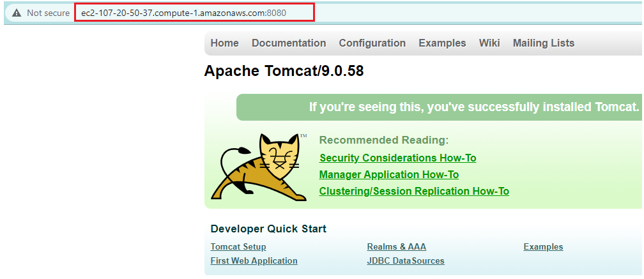This screenshot has height=279, width=644.
Task: Open the JDBC DataSources link
Action: tap(405, 261)
